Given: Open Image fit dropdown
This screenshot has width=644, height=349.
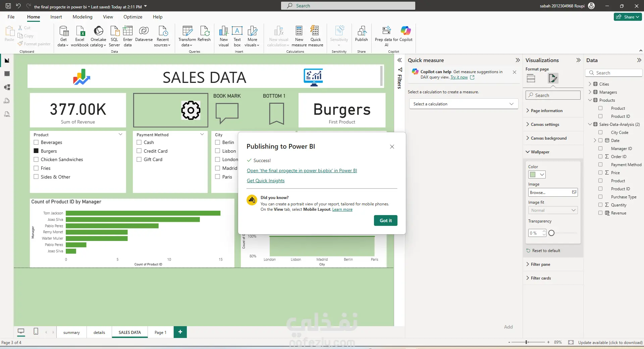Looking at the screenshot, I should [x=553, y=210].
